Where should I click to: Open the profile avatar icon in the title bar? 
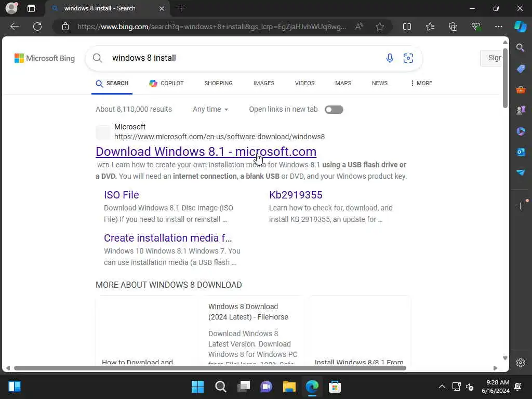tap(11, 8)
